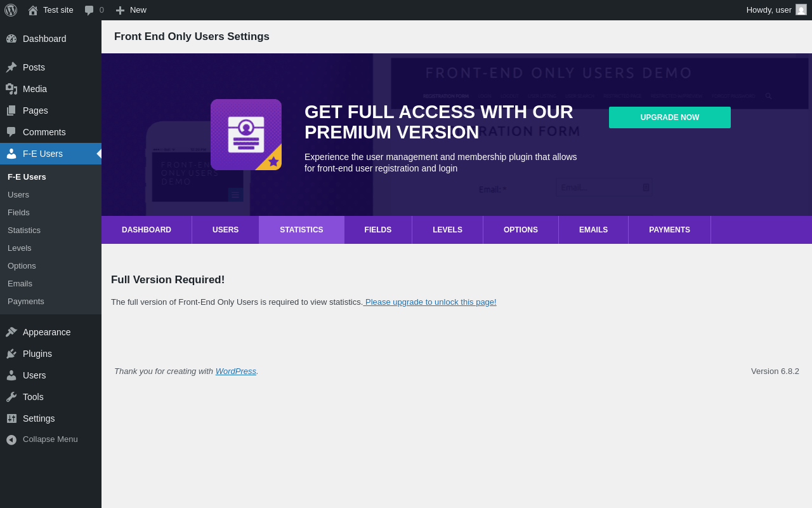The height and width of the screenshot is (508, 812).
Task: Click the plus icon beside New
Action: [120, 10]
